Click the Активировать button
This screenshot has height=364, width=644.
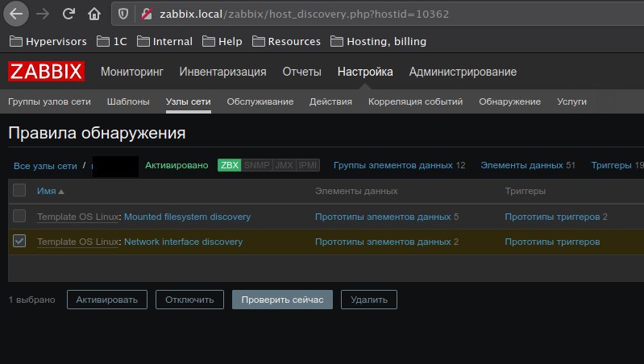tap(106, 300)
